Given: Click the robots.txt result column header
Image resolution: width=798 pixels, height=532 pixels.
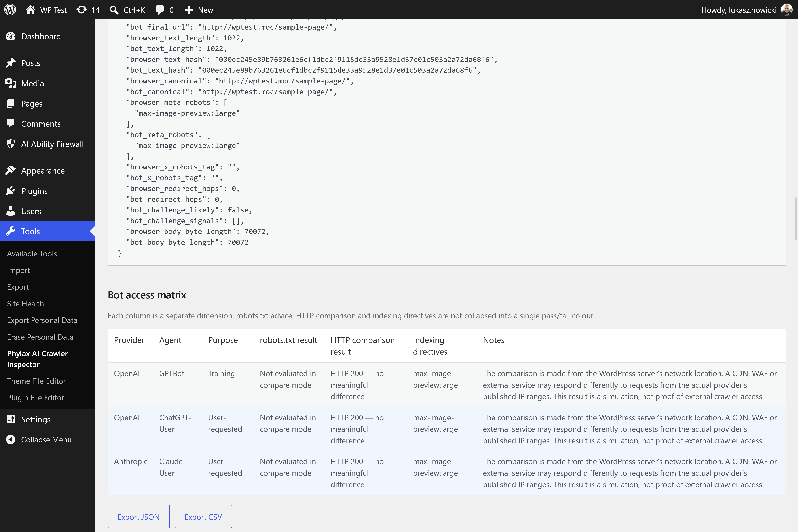Looking at the screenshot, I should coord(288,340).
